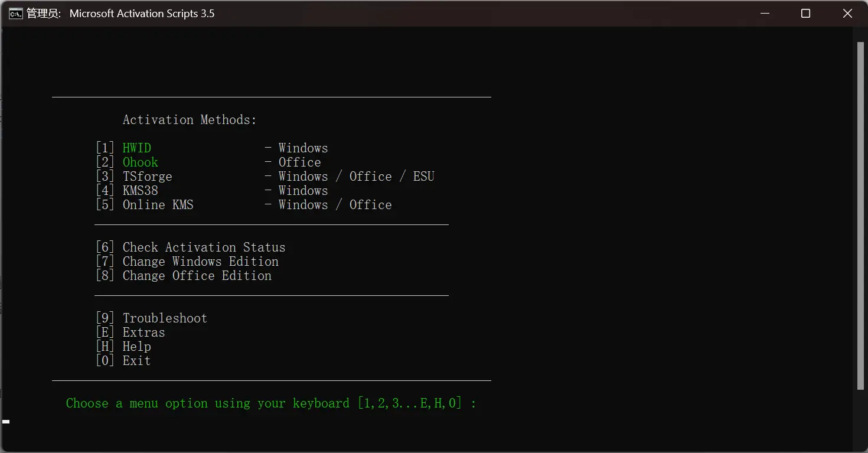This screenshot has width=868, height=453.
Task: Click the vertical scrollbar thumb
Action: click(x=860, y=216)
